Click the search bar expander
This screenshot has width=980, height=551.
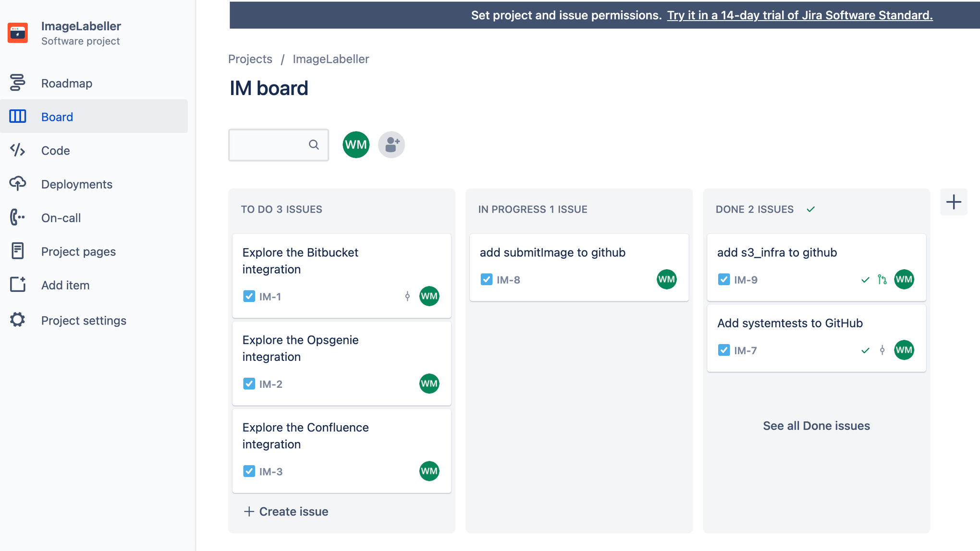313,144
